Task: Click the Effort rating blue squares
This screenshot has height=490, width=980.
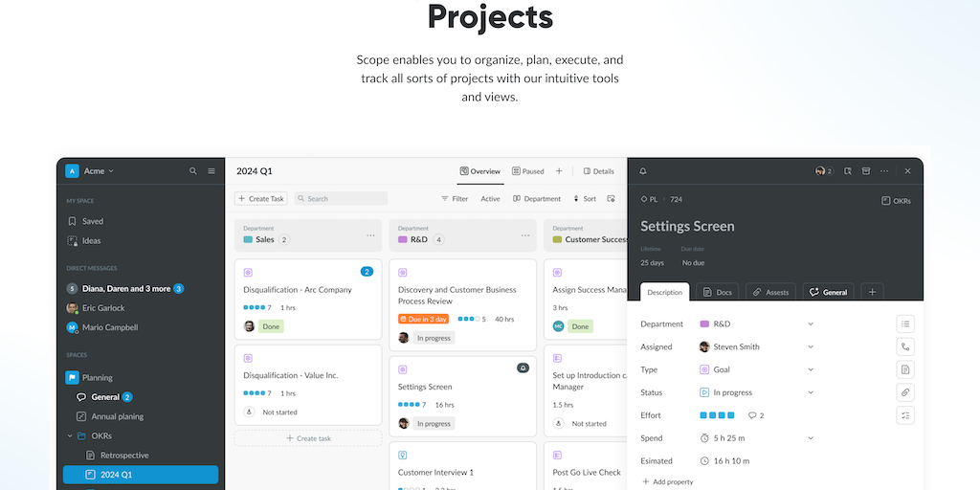Action: click(717, 415)
